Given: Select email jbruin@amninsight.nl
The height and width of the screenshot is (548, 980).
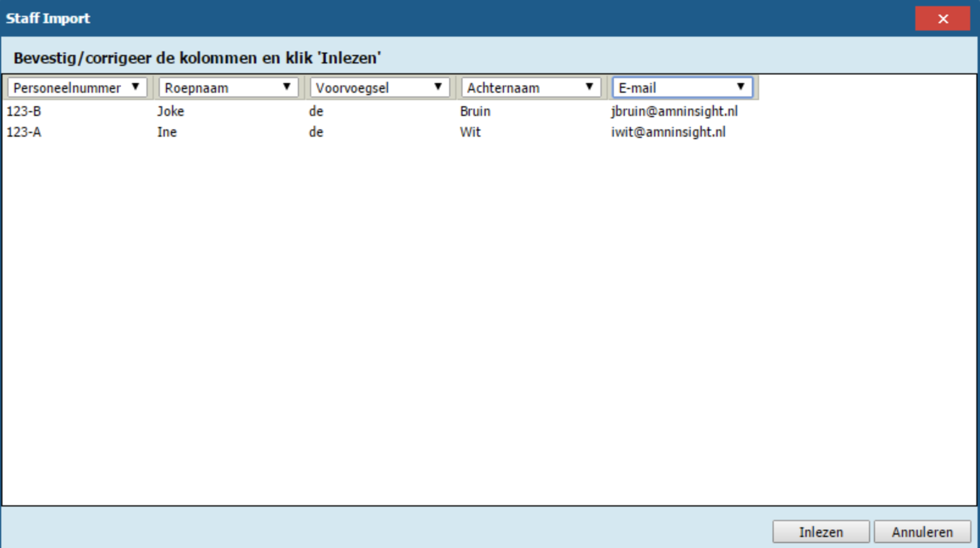Looking at the screenshot, I should tap(674, 112).
